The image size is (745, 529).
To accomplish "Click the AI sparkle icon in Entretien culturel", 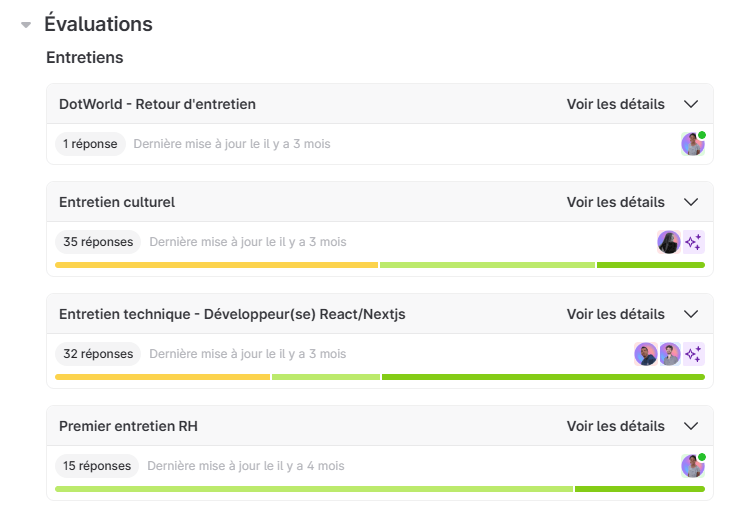I will coord(693,242).
